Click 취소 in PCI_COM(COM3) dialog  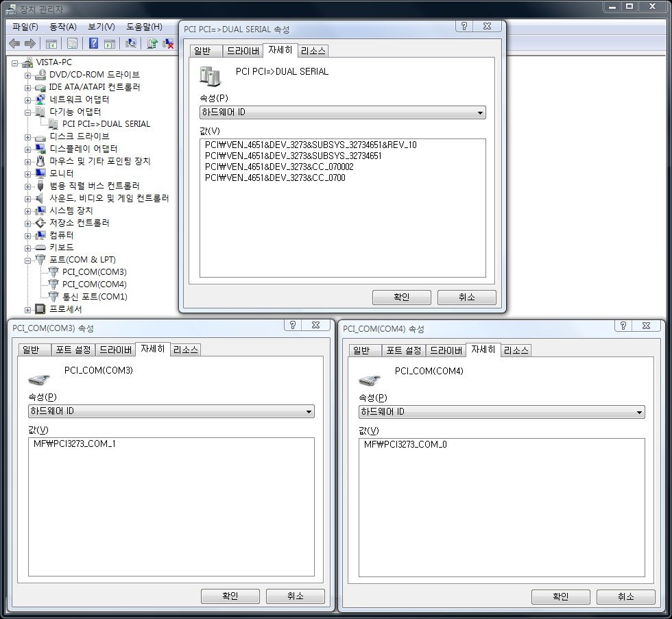tap(296, 596)
